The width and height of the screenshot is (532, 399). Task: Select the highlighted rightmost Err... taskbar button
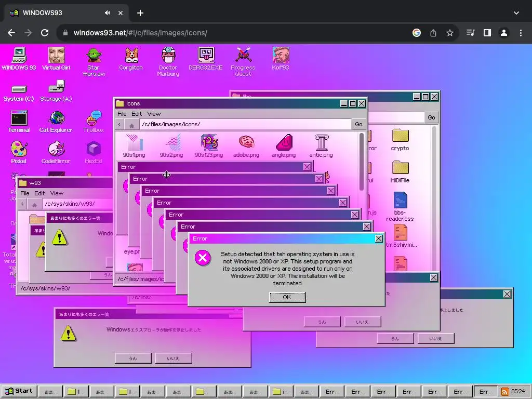pos(486,392)
